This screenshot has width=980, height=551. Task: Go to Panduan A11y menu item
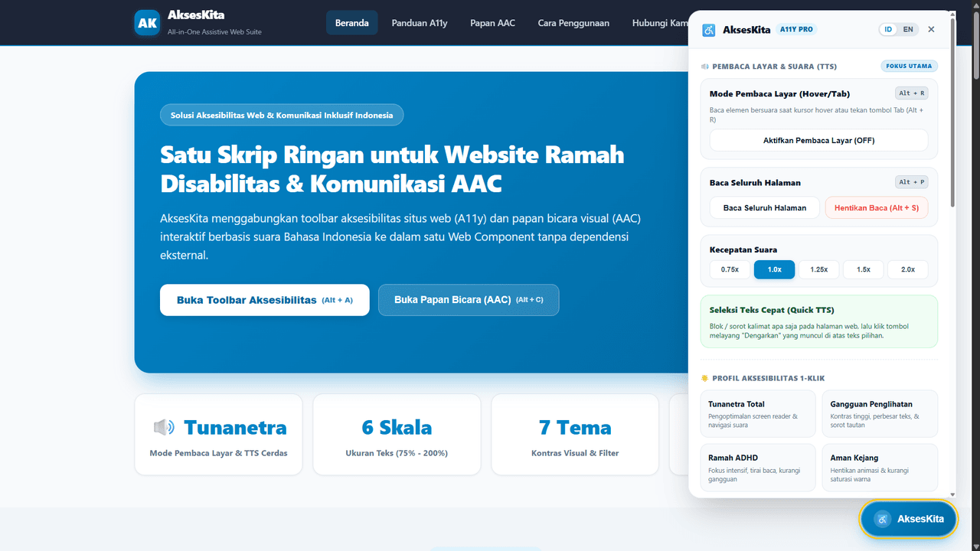coord(420,23)
